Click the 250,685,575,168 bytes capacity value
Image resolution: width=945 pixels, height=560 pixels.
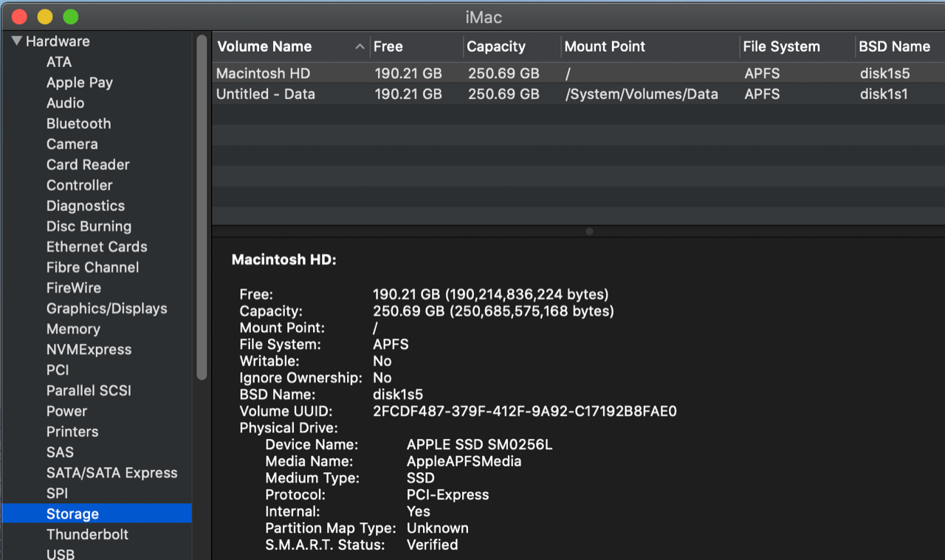532,311
